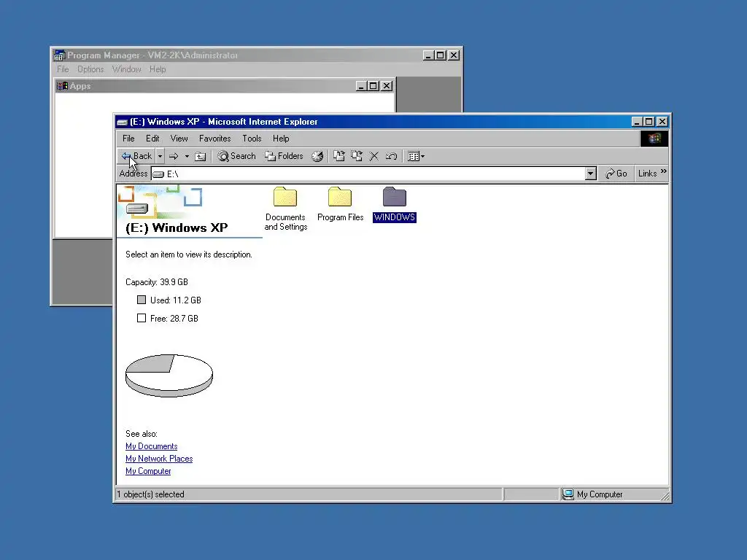Screen dimensions: 747x560
Task: Open the Forward history dropdown arrow
Action: point(187,156)
